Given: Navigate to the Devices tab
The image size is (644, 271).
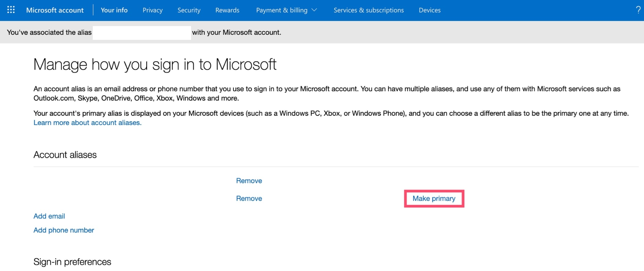Looking at the screenshot, I should 430,10.
